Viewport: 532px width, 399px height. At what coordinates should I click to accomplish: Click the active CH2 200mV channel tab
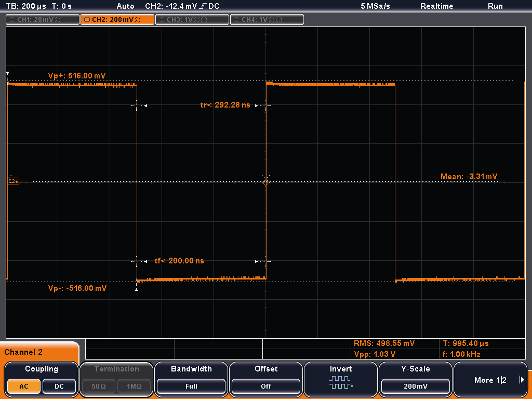pos(117,20)
